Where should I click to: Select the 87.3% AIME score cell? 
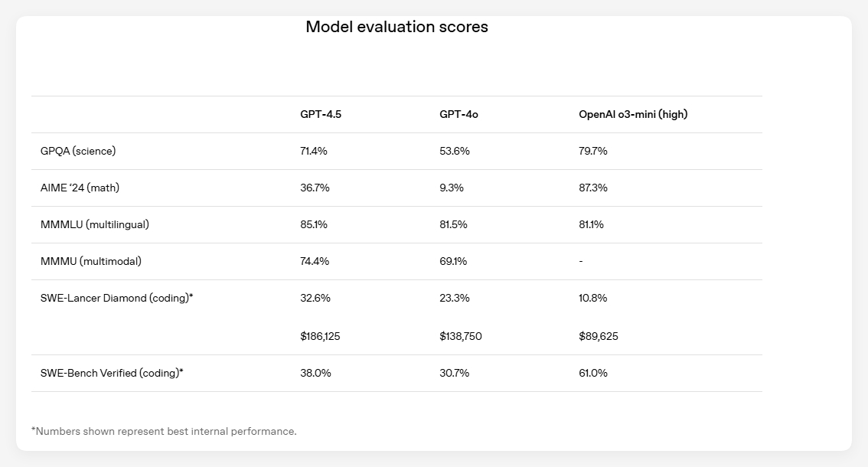tap(593, 188)
